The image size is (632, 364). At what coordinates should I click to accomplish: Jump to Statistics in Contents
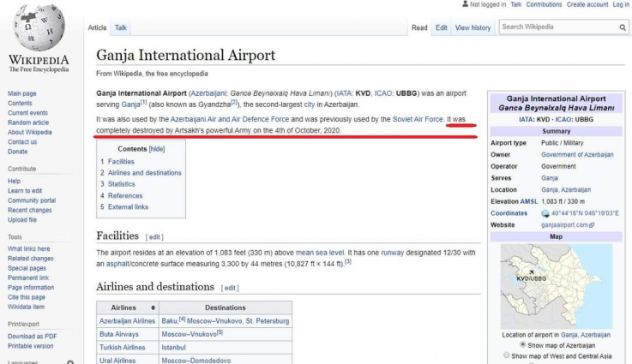[x=121, y=184]
